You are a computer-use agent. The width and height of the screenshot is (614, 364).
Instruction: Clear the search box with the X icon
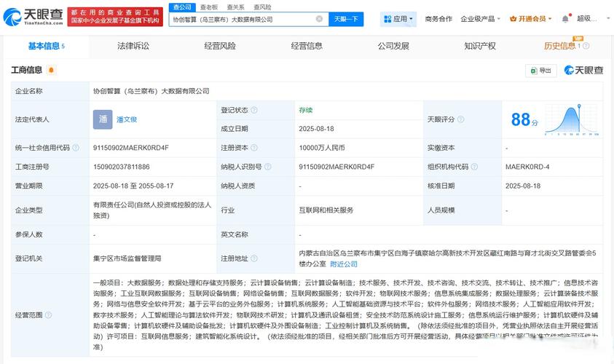point(320,19)
